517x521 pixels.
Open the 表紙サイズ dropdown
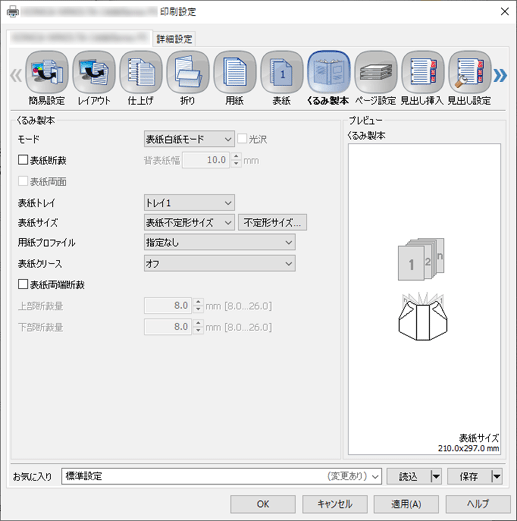click(x=189, y=222)
